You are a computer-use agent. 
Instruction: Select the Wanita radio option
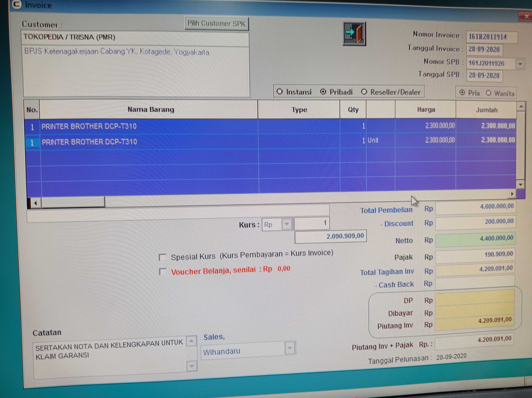[x=488, y=93]
